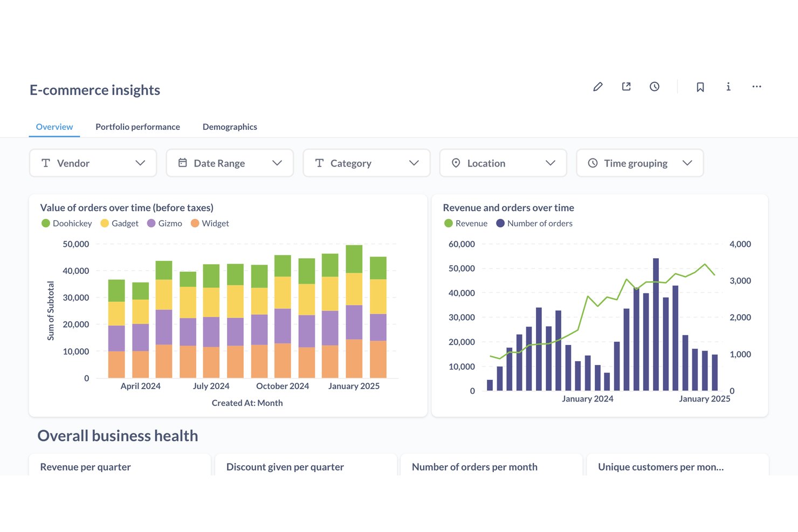The width and height of the screenshot is (798, 532).
Task: Open the three-dot more options menu
Action: (757, 87)
